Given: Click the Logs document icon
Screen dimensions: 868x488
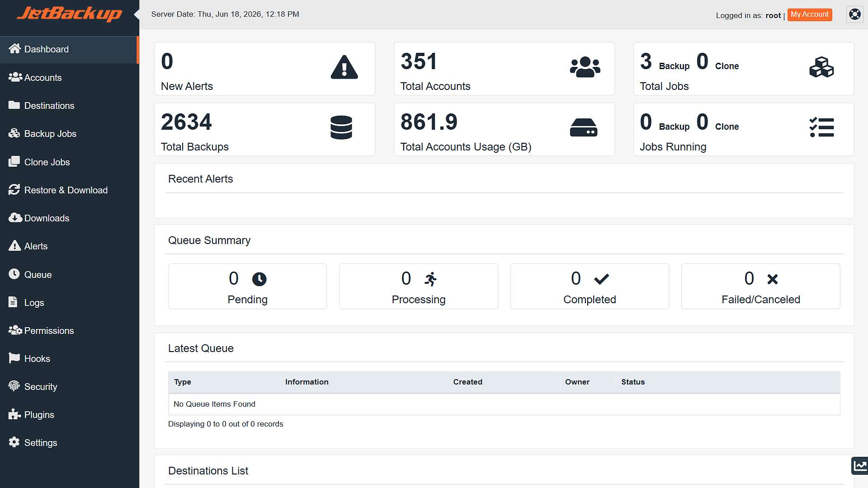Looking at the screenshot, I should pos(13,302).
